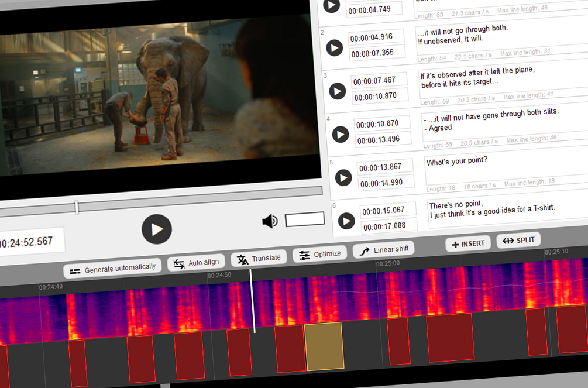Edit start time 00:00:07.467 field
The image size is (588, 388).
click(379, 80)
